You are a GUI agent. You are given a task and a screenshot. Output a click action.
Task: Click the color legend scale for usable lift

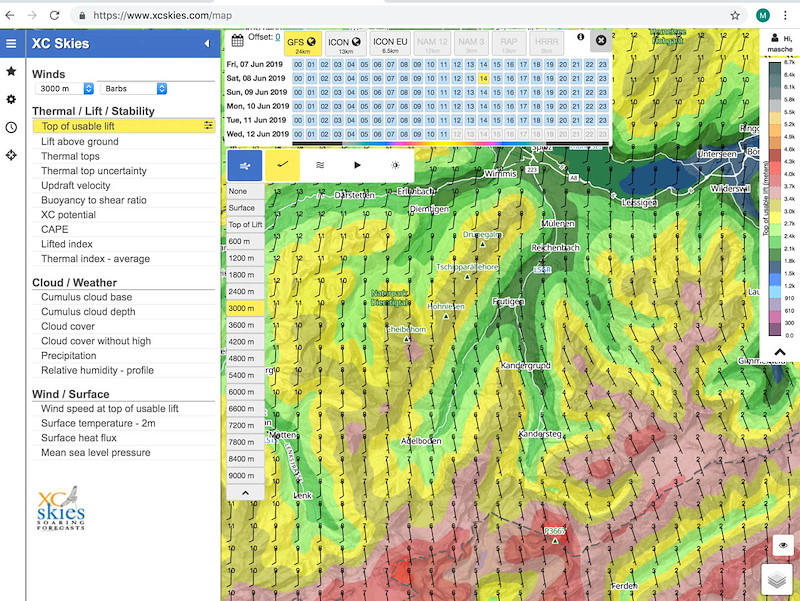(775, 198)
